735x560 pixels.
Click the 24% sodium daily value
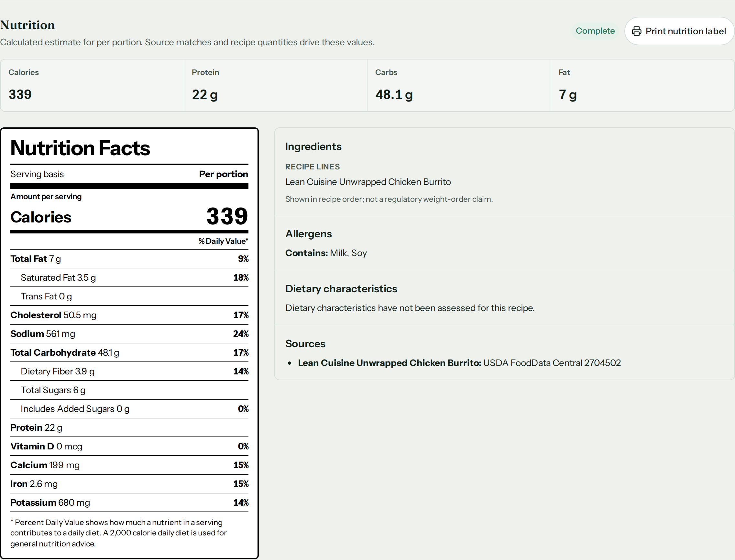click(241, 334)
